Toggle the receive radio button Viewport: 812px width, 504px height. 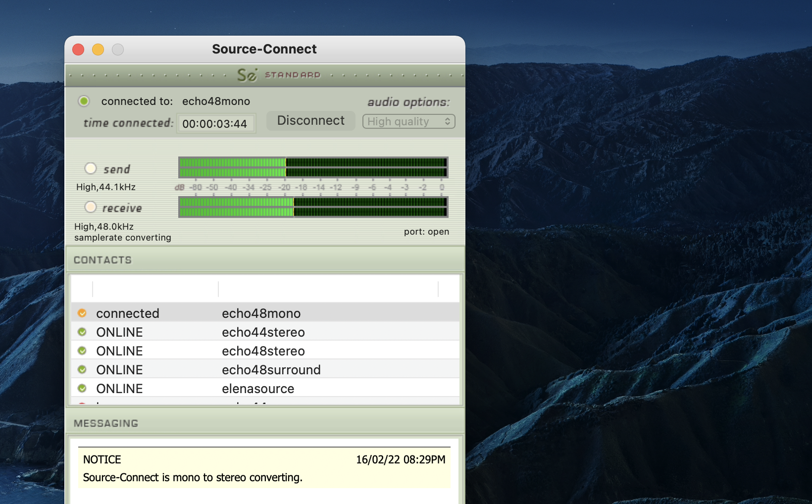(91, 207)
